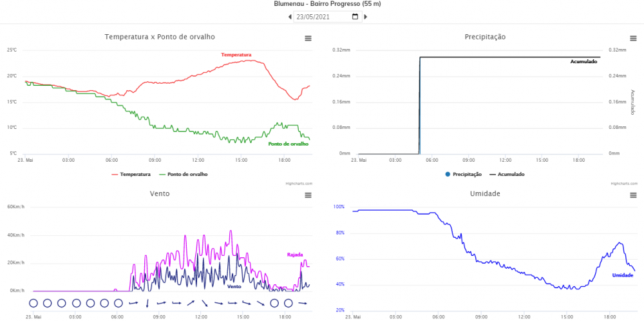Go to the previous day with left arrow
The width and height of the screenshot is (644, 321).
point(290,17)
